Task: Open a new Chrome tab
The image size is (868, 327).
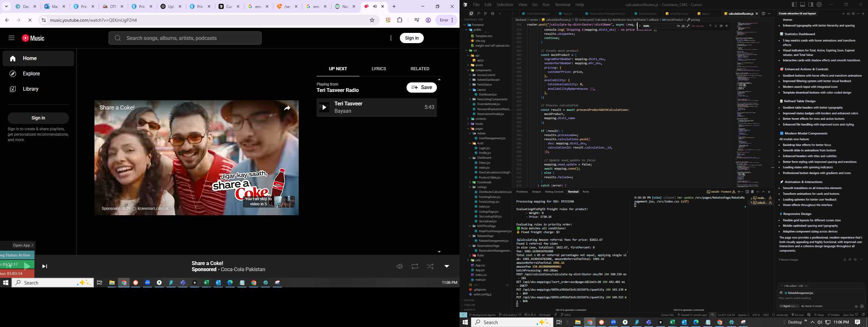Action: [x=394, y=6]
